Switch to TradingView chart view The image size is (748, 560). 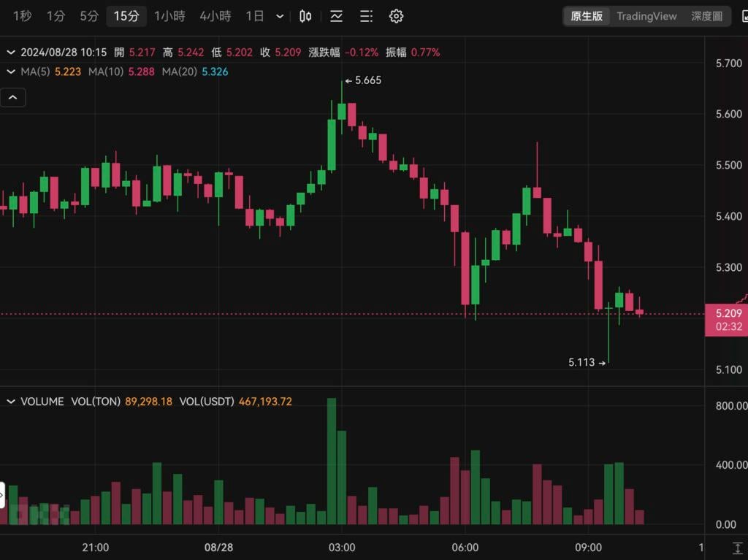pos(646,16)
